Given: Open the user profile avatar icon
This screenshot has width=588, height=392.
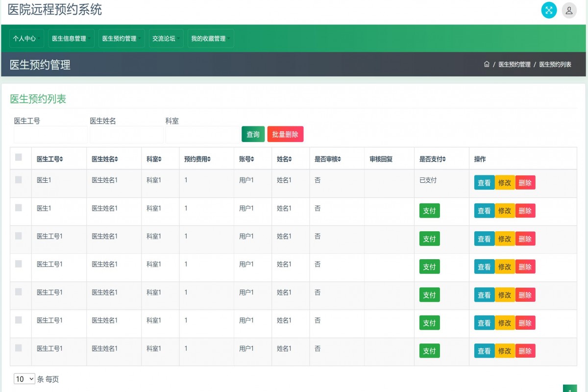Looking at the screenshot, I should [x=569, y=10].
